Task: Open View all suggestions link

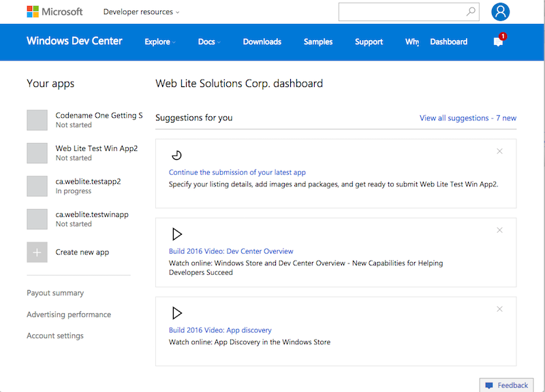Action: (x=468, y=118)
